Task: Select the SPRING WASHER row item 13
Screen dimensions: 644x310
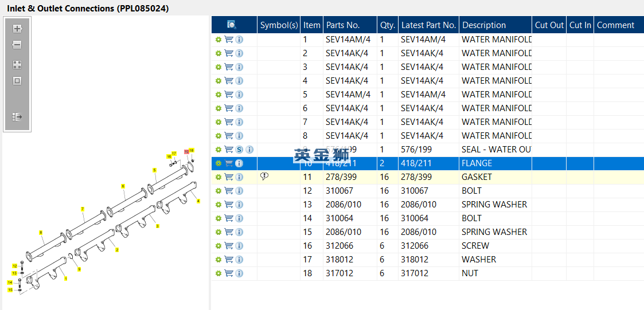Action: [494, 205]
